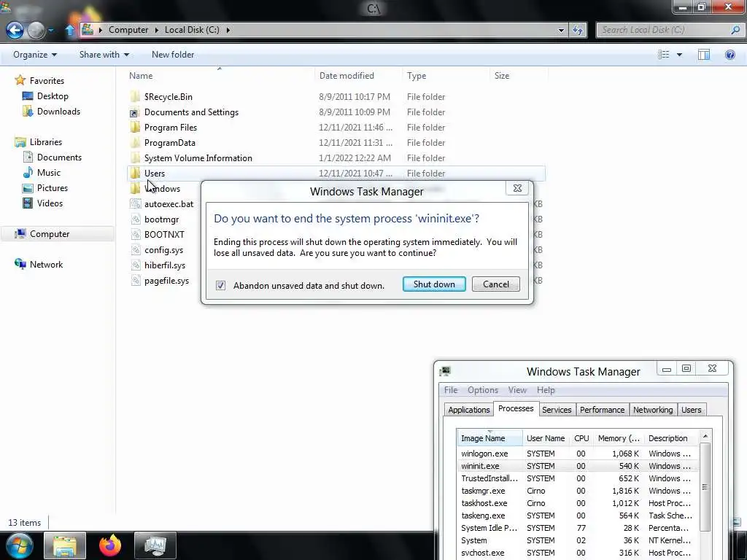The width and height of the screenshot is (747, 560).
Task: Switch to the Networking tab
Action: tap(653, 410)
